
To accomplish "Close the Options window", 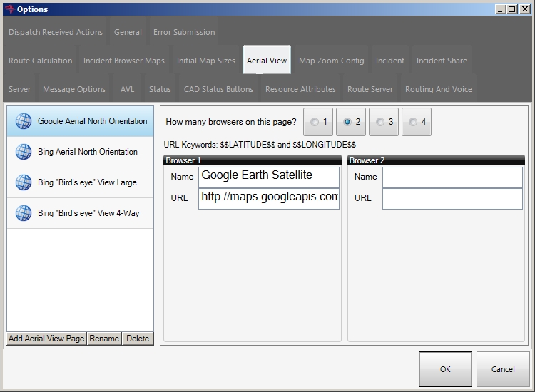I will pos(524,9).
